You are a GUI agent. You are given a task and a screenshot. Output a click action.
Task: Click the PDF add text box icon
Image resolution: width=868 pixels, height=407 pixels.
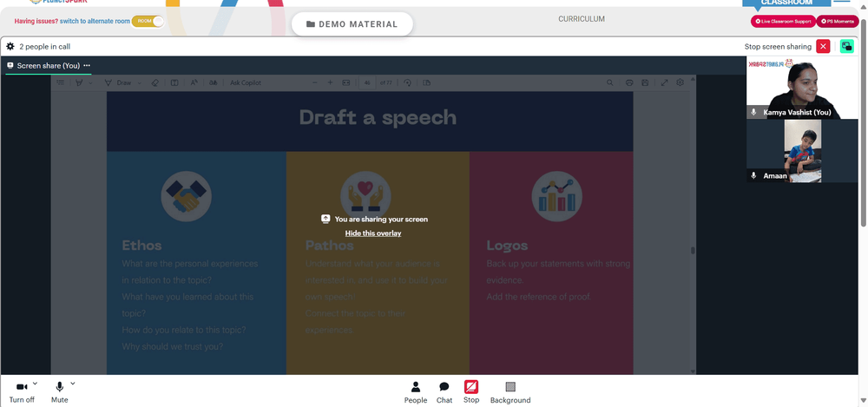click(x=174, y=82)
